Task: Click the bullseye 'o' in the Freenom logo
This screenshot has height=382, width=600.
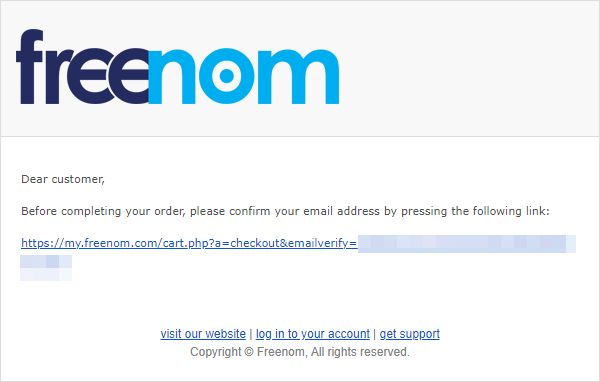Action: pyautogui.click(x=227, y=76)
